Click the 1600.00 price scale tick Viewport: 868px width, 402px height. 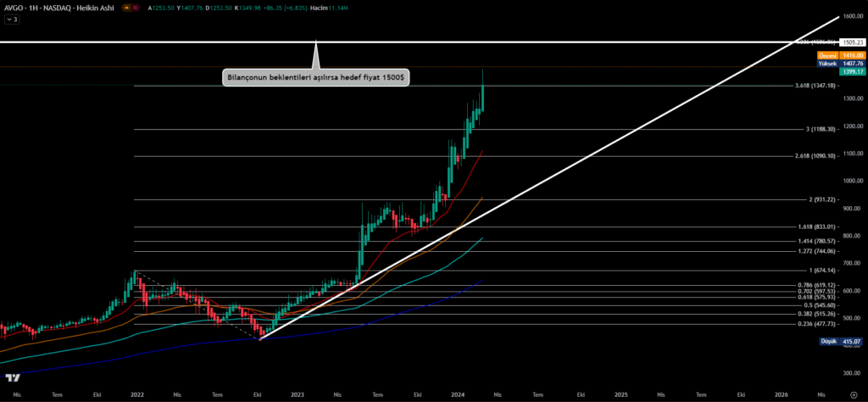(852, 16)
